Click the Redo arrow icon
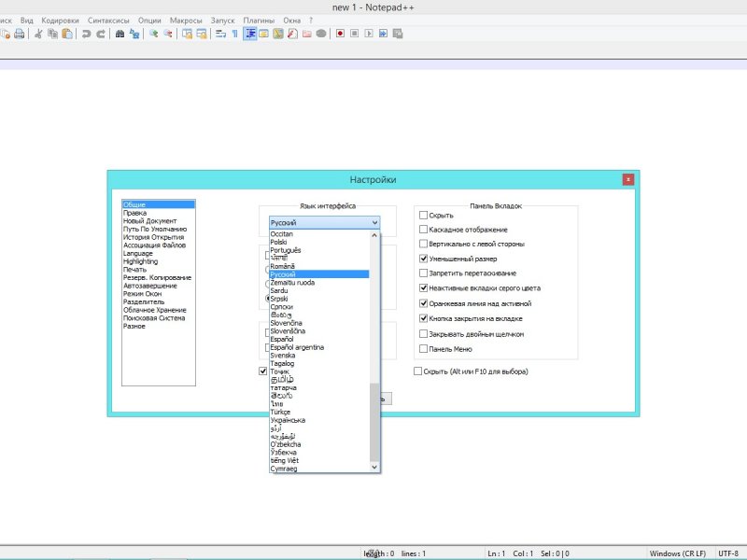 [x=101, y=34]
